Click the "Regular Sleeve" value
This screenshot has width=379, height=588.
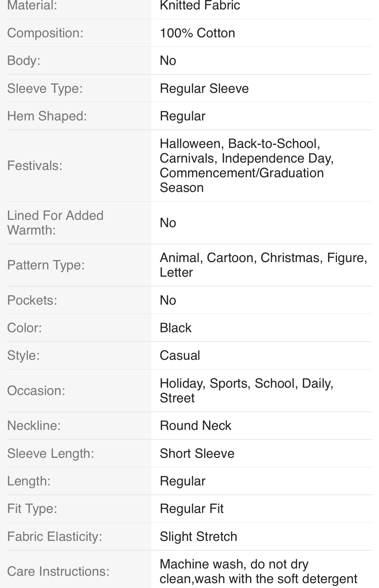(x=204, y=89)
